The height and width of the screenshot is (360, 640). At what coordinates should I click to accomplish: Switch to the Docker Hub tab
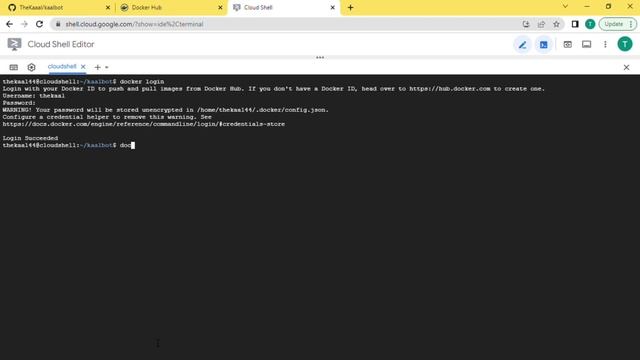click(171, 7)
